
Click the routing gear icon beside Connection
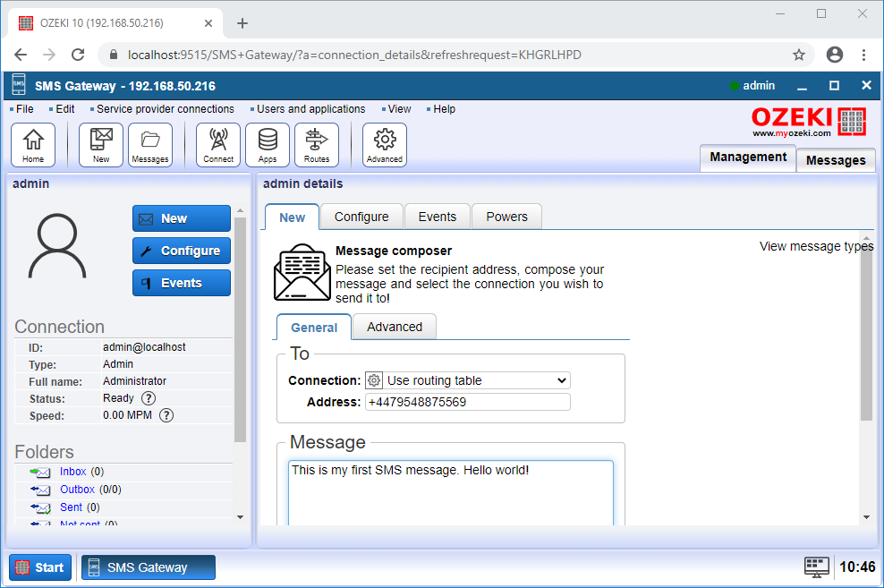pos(374,380)
